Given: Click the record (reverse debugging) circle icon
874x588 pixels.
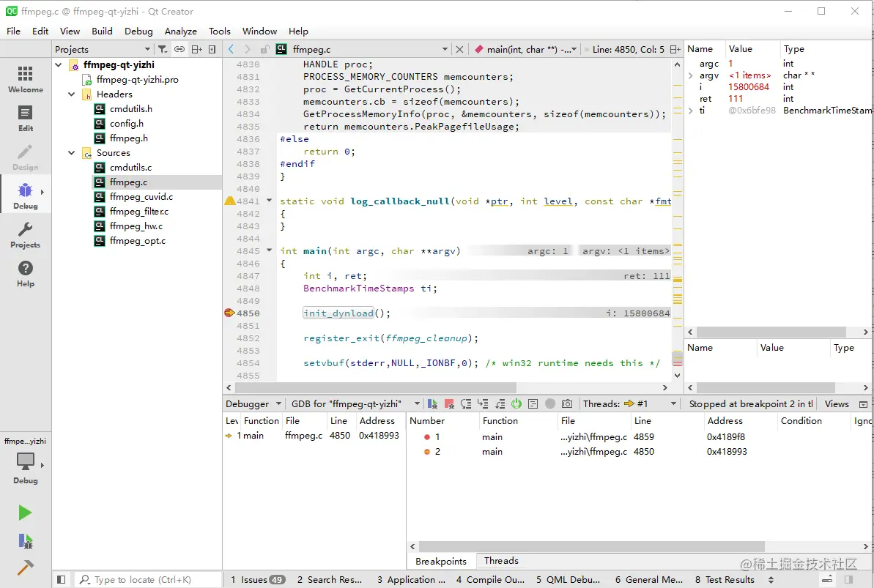Looking at the screenshot, I should tap(550, 403).
